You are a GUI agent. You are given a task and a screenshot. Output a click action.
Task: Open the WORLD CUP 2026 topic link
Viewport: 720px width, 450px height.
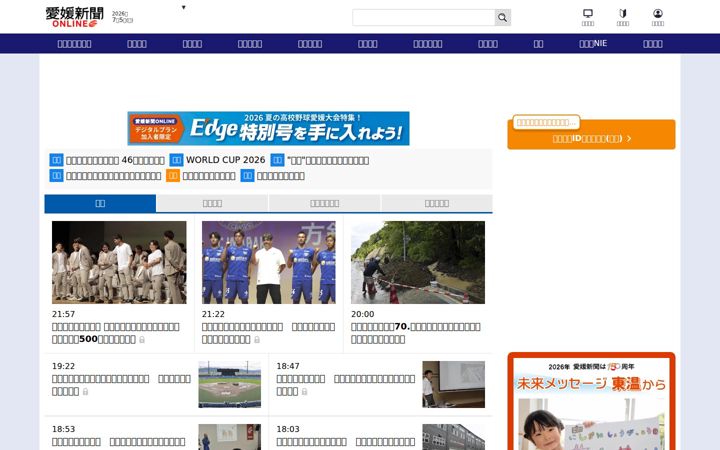tap(225, 160)
